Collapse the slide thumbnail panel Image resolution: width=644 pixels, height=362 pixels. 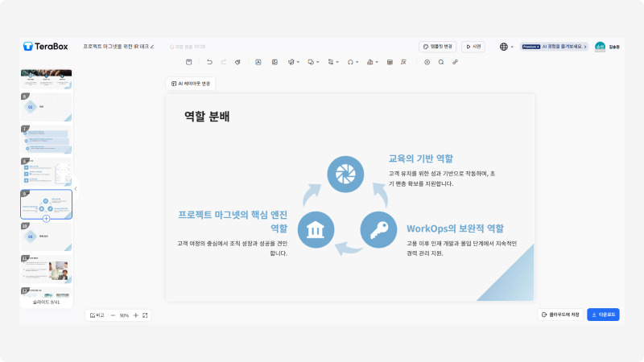click(x=76, y=189)
